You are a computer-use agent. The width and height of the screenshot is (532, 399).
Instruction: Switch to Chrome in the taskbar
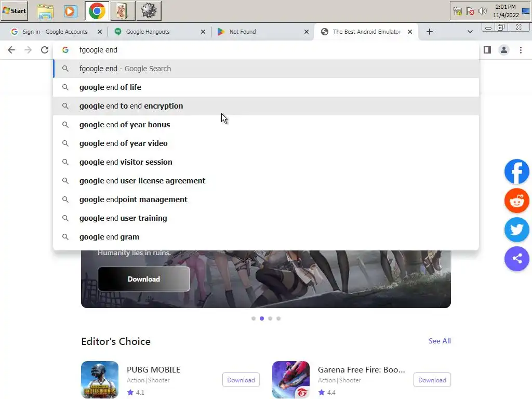point(97,11)
